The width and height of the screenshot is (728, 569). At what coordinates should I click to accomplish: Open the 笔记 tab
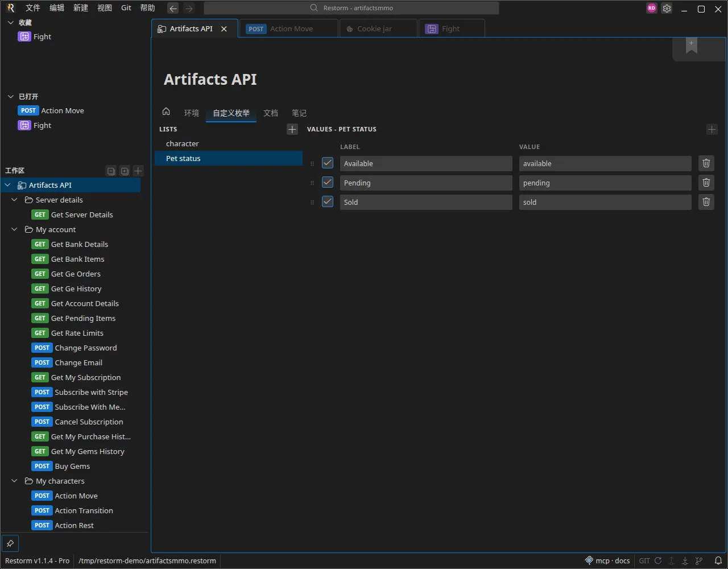tap(299, 113)
